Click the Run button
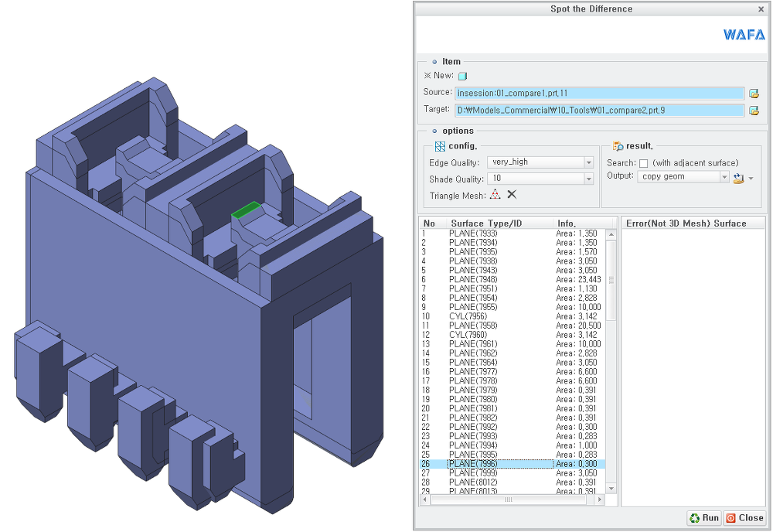This screenshot has height=532, width=773. (x=704, y=518)
